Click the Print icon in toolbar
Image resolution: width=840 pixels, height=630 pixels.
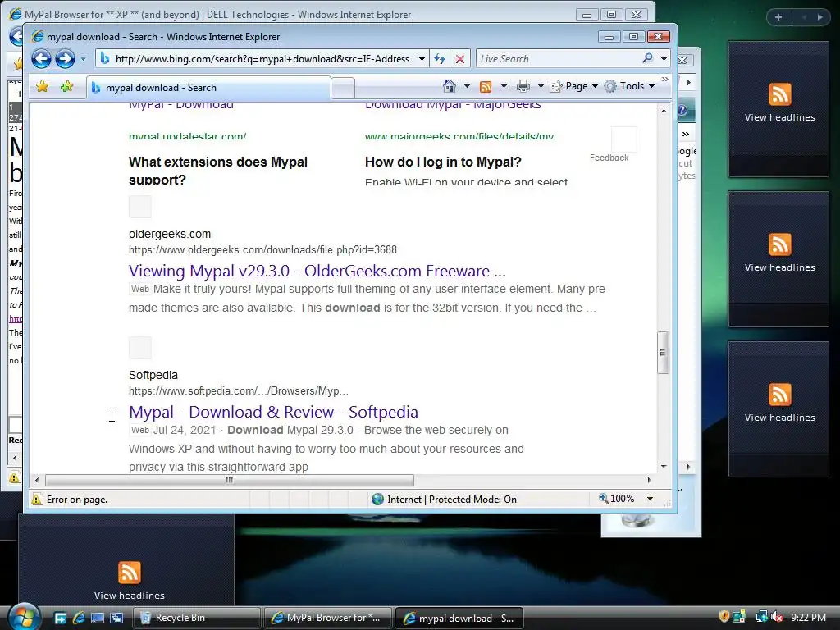click(x=523, y=86)
